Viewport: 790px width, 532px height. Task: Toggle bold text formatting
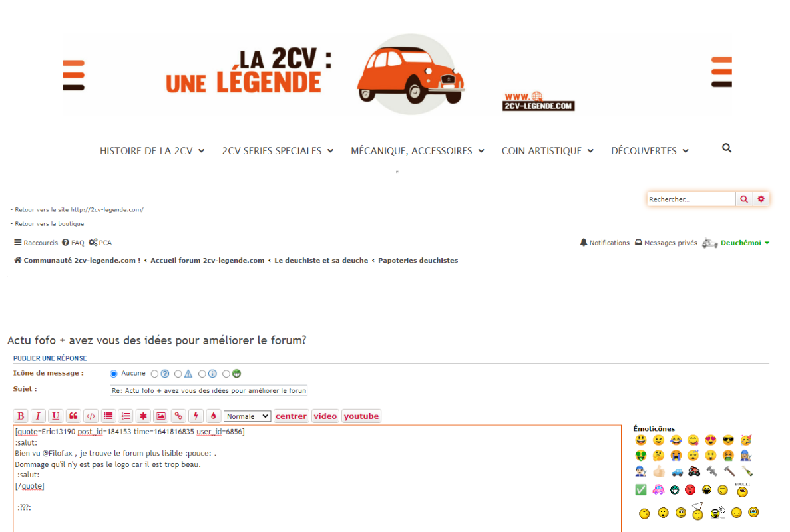coord(21,416)
